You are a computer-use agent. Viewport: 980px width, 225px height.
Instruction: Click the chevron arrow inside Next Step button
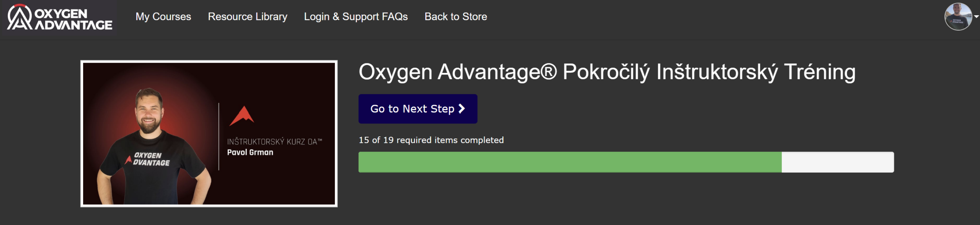(x=462, y=109)
